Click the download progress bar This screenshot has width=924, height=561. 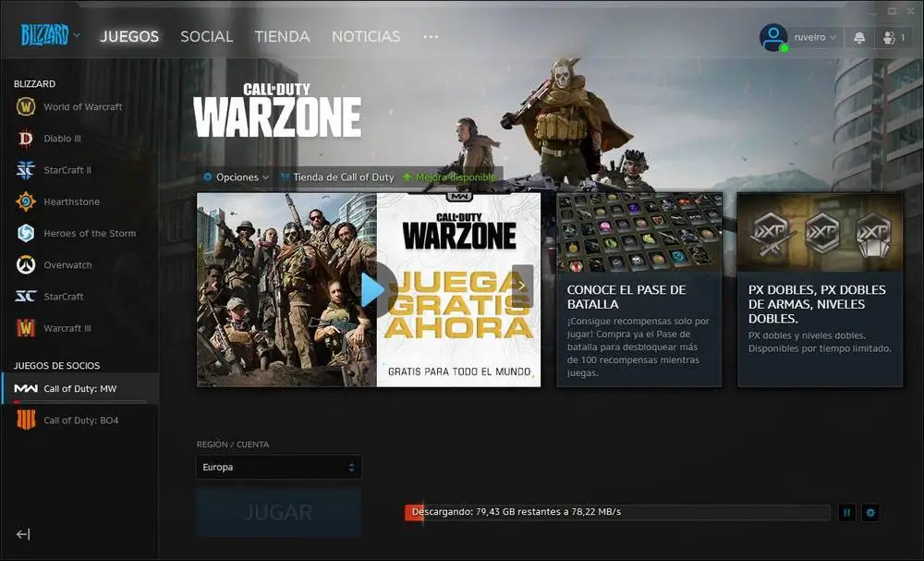point(617,512)
